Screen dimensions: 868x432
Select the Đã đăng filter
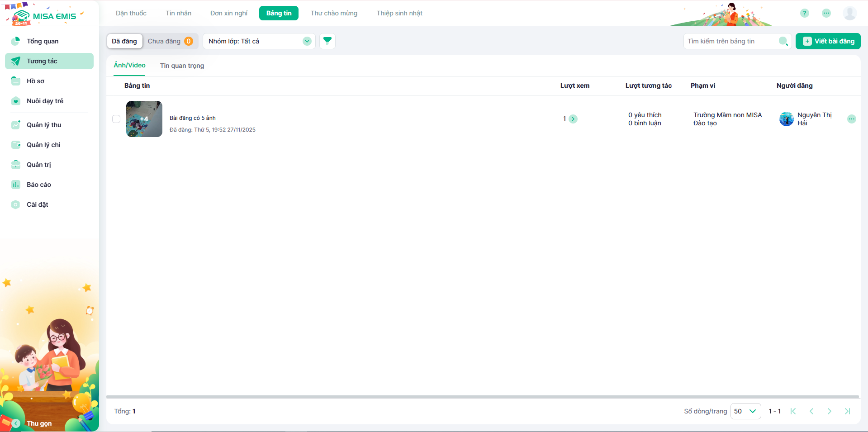[124, 41]
